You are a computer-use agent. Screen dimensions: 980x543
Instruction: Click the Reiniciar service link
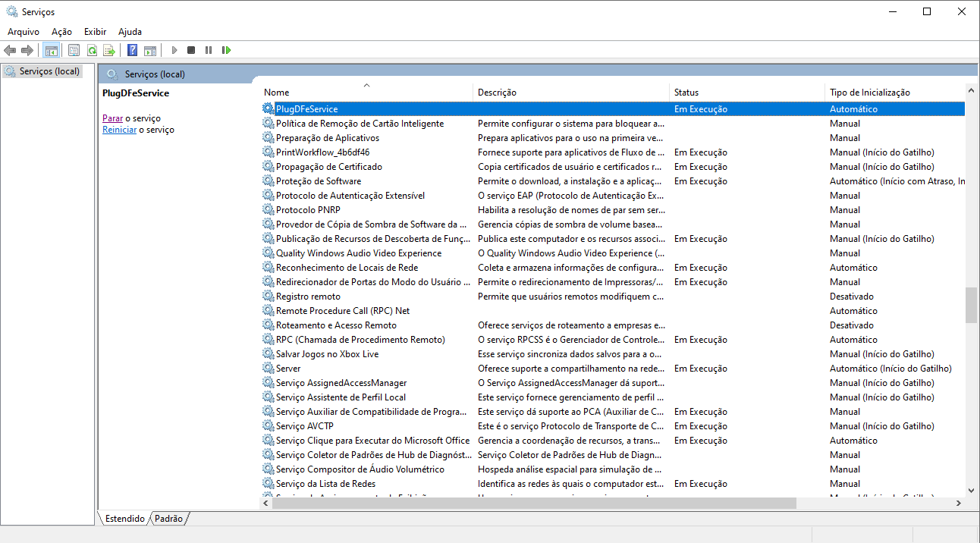pos(119,130)
